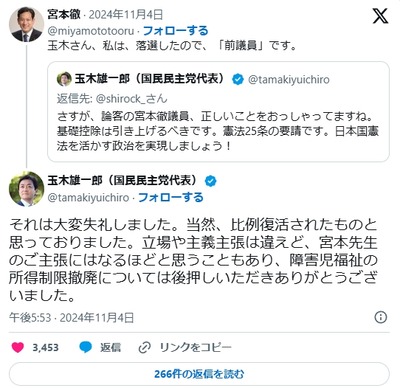Read the 266件の返信を読む replies button
The image size is (400, 388).
coord(199,374)
